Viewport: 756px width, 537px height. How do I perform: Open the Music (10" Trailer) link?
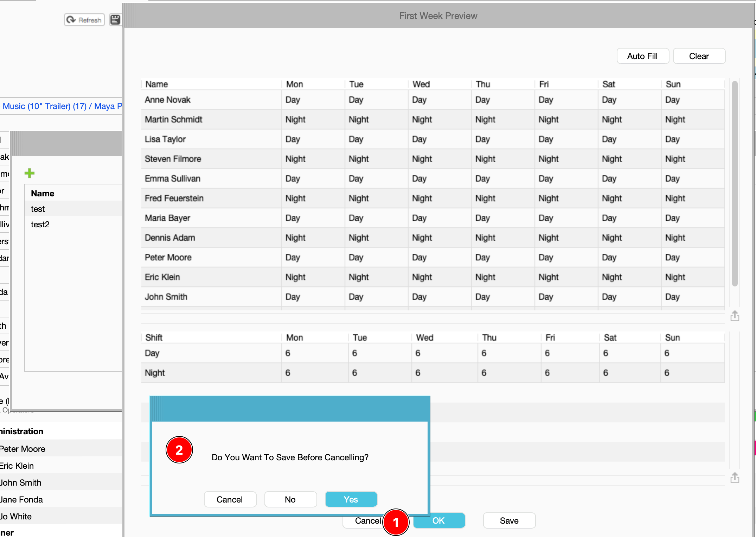(x=45, y=106)
